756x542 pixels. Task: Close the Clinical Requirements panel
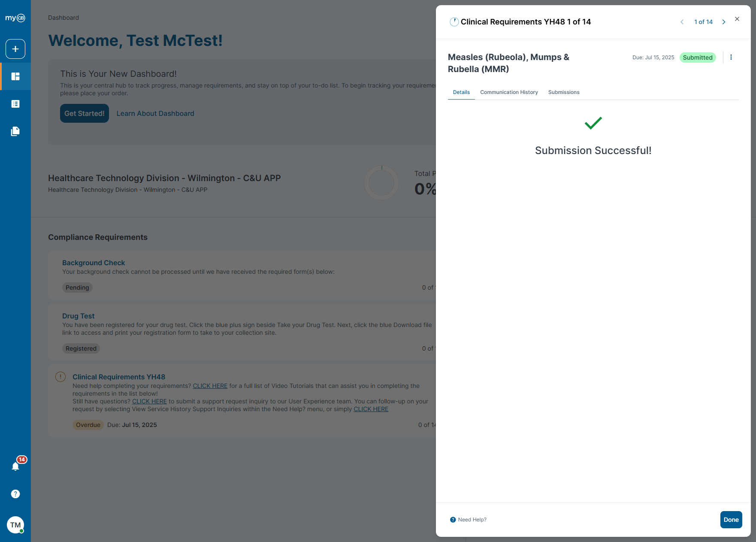coord(737,19)
